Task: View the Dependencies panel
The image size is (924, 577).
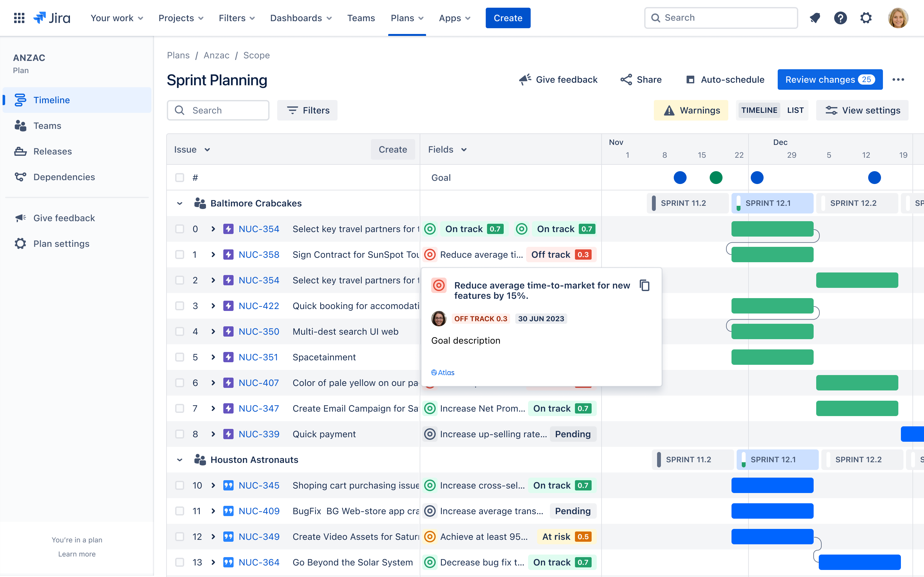Action: (64, 177)
